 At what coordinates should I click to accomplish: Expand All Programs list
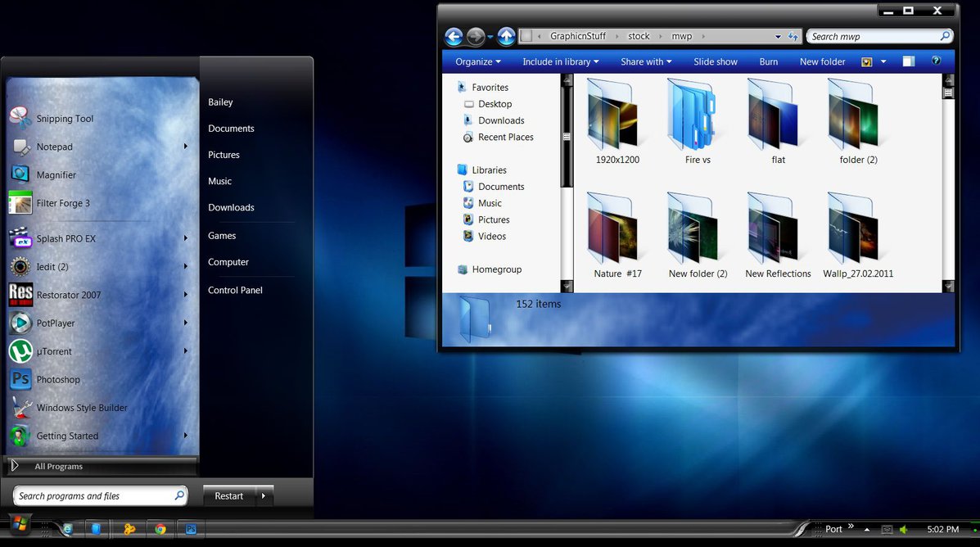tap(58, 466)
